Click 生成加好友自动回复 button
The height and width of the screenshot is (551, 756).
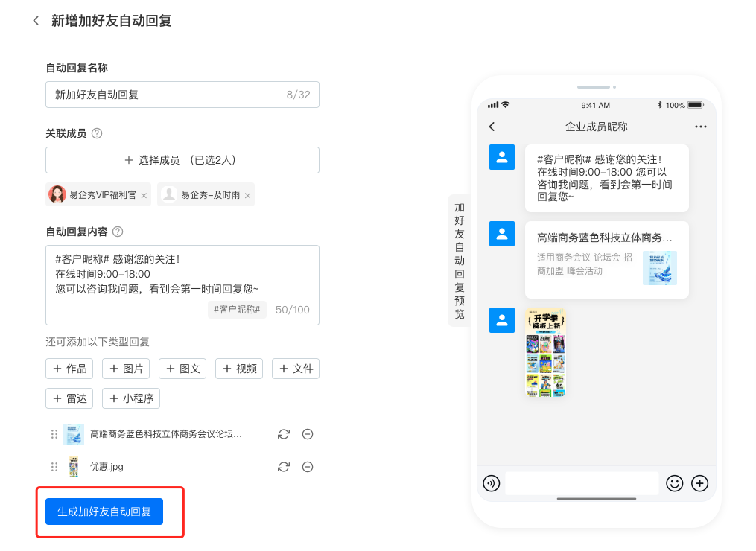coord(104,512)
